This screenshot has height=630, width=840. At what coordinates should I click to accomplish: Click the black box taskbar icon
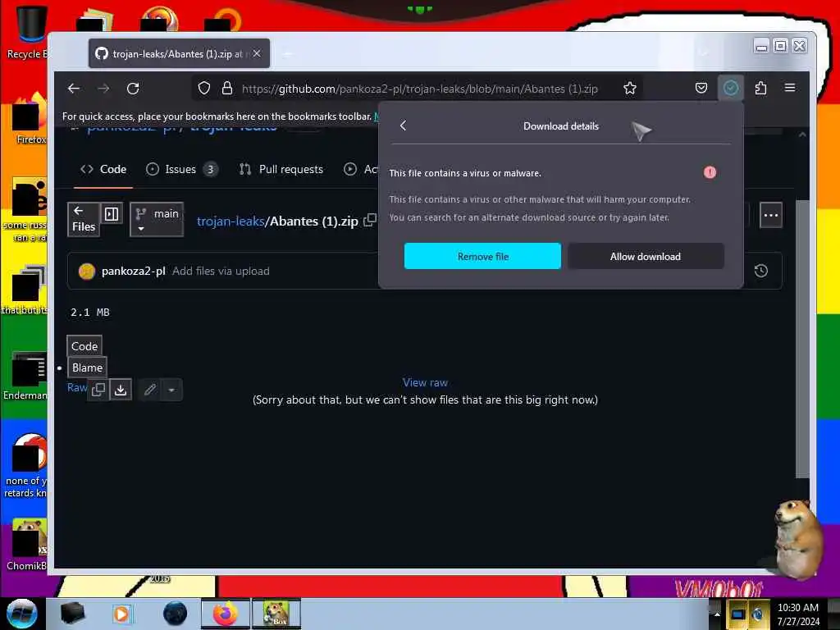[x=72, y=614]
